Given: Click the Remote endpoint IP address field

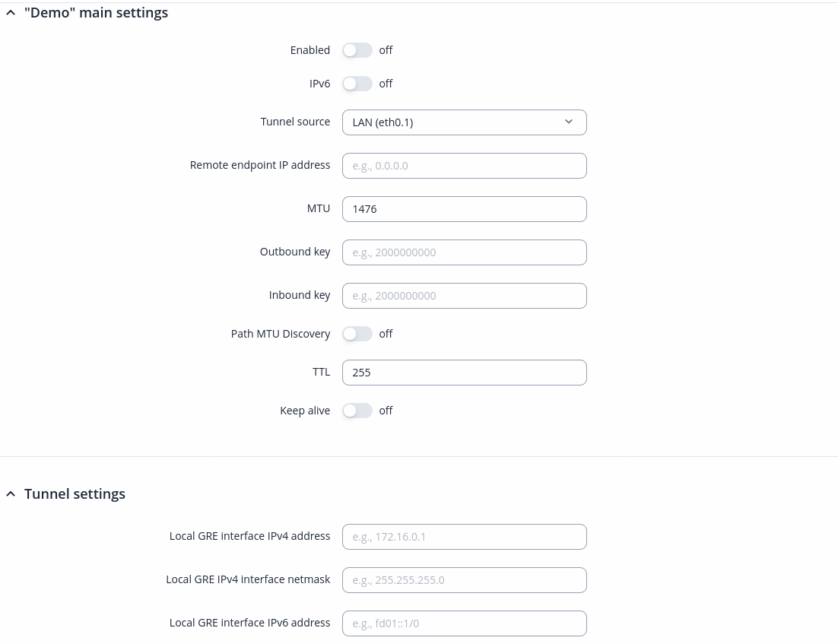Looking at the screenshot, I should point(464,166).
